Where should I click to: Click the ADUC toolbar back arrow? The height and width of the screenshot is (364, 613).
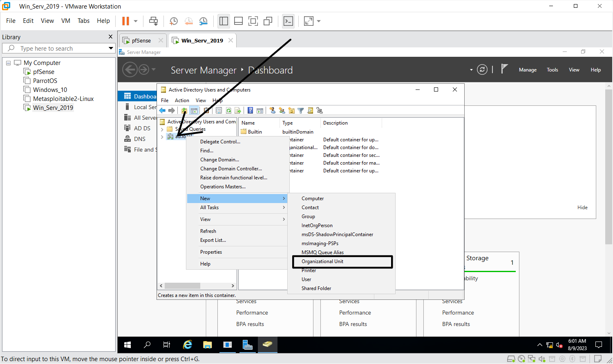tap(163, 110)
